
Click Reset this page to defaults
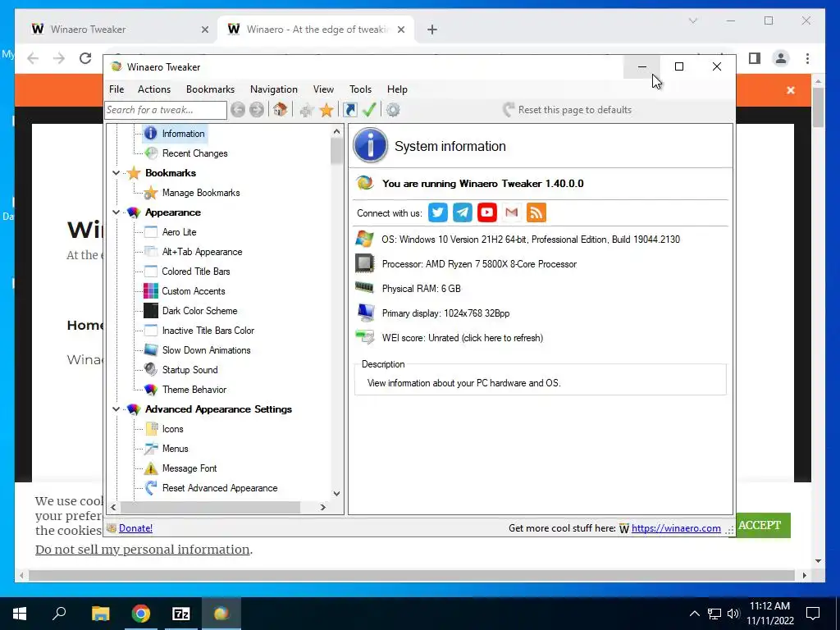tap(568, 110)
